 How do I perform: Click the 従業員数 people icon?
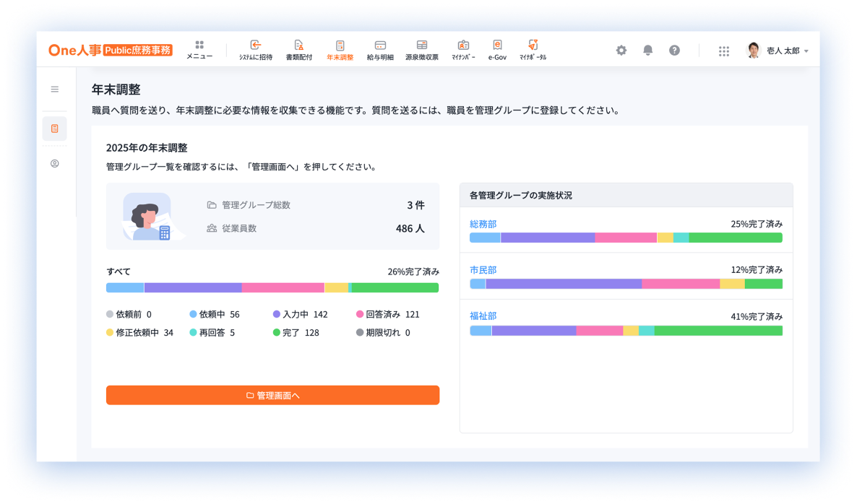[x=212, y=228]
